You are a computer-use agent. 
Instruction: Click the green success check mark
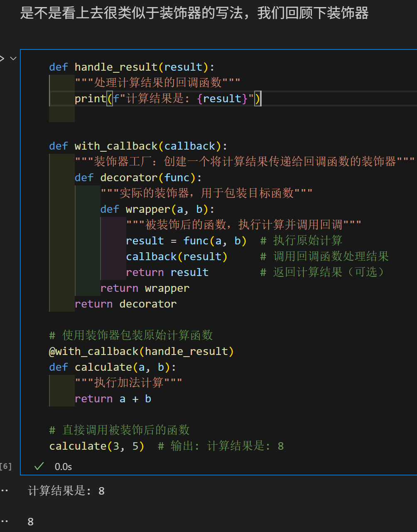tap(39, 466)
